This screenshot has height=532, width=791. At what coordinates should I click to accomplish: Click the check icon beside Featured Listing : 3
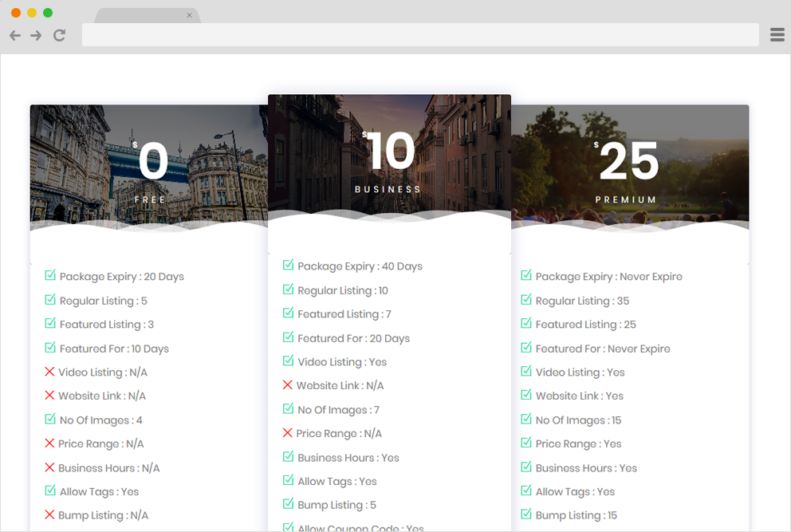pos(50,323)
